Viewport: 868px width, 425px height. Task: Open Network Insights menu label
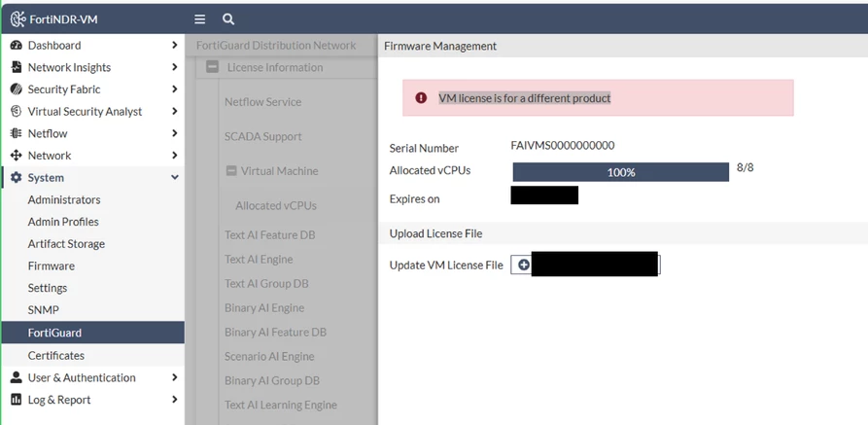[x=69, y=68]
